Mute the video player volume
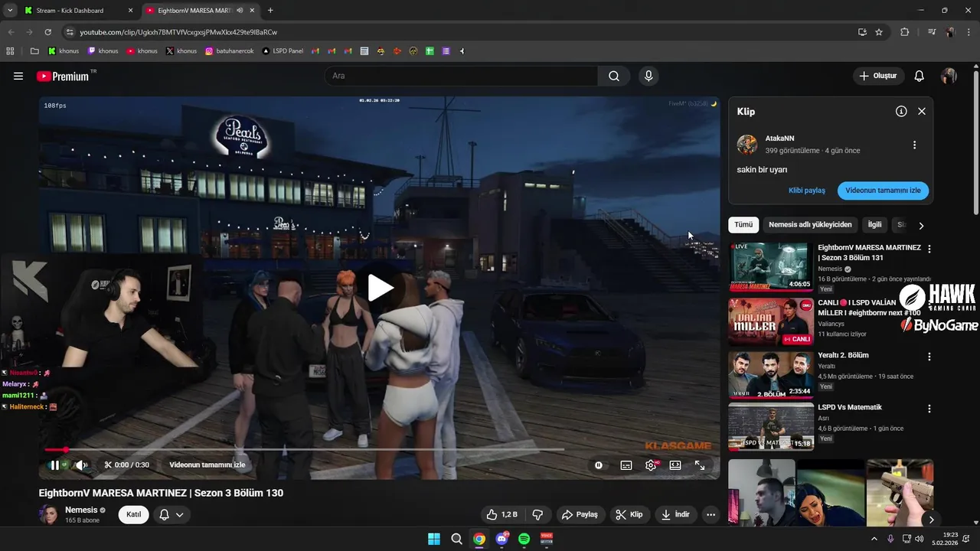980x551 pixels. tap(81, 465)
